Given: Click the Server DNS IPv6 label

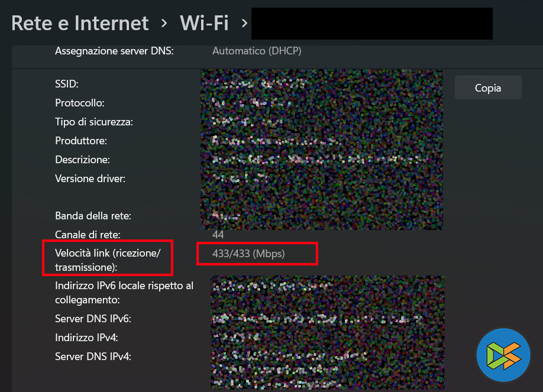Looking at the screenshot, I should [93, 319].
